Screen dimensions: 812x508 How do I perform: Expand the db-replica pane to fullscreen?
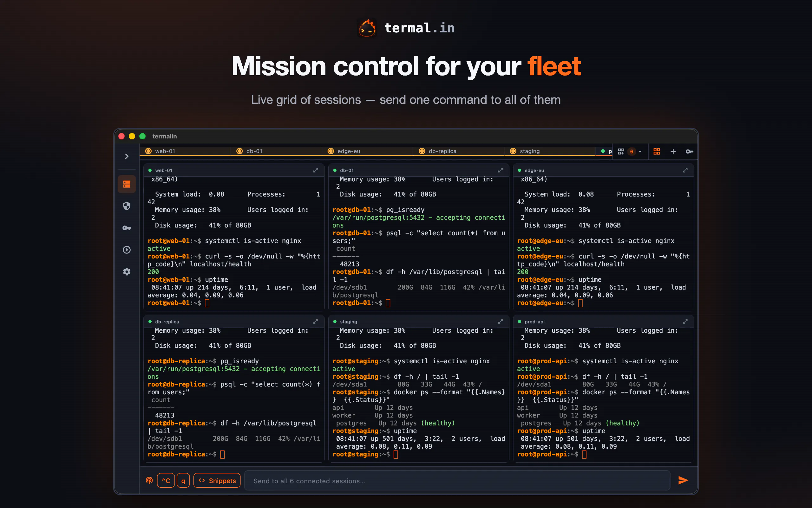tap(316, 322)
